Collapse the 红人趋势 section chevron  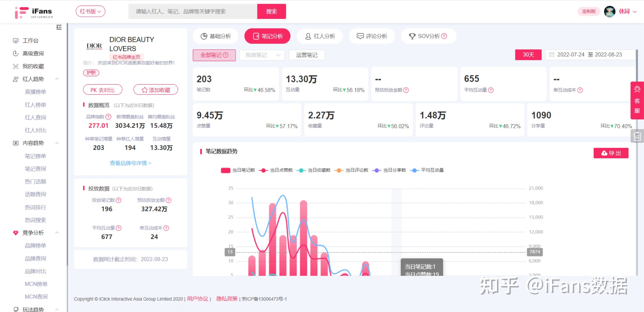point(57,79)
